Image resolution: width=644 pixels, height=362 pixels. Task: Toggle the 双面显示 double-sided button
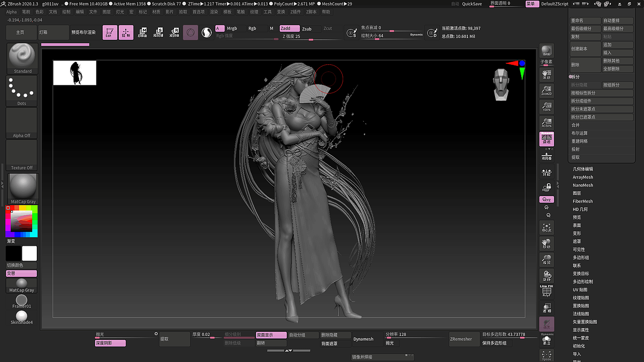click(x=271, y=335)
